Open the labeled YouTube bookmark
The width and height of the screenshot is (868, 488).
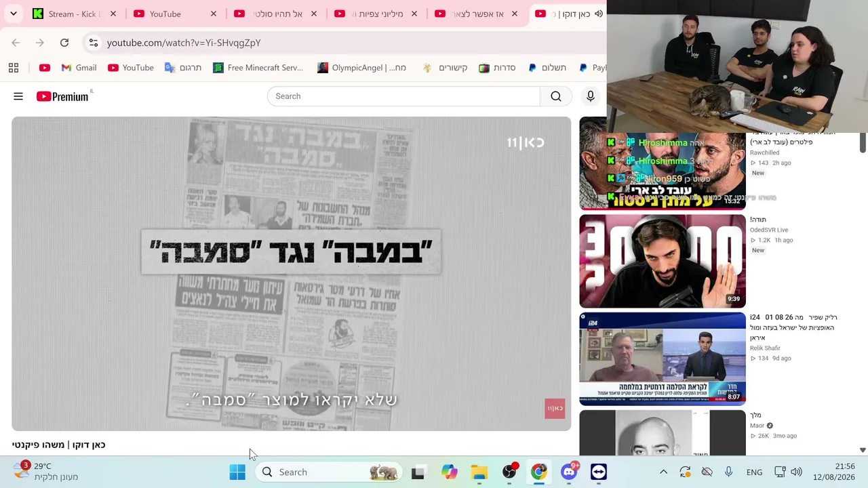point(131,68)
